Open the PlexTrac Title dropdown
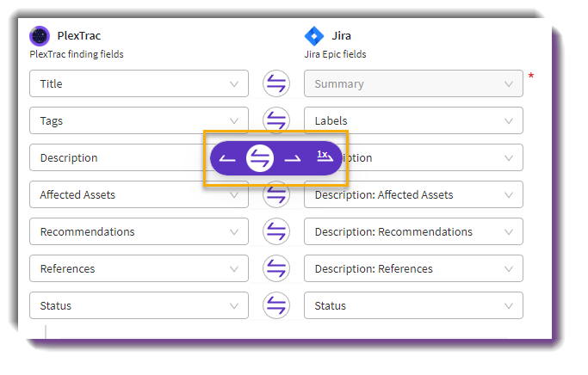This screenshot has height=375, width=588. [x=139, y=83]
